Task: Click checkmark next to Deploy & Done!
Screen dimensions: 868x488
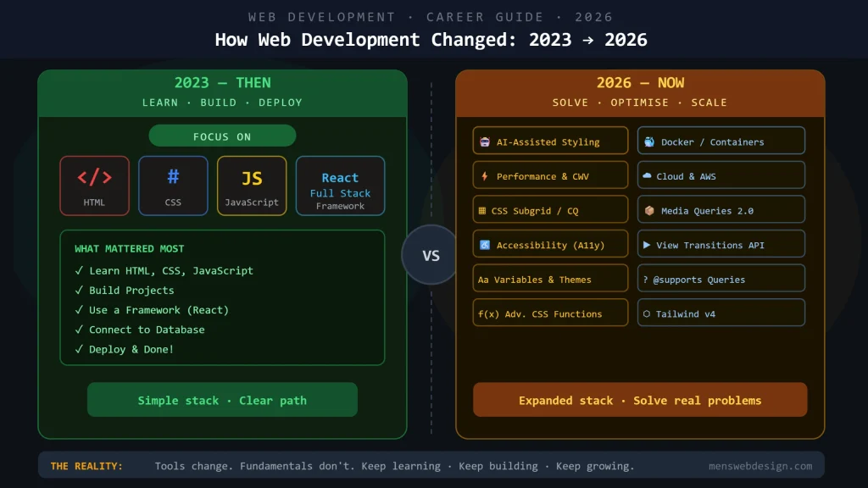Action: point(79,349)
